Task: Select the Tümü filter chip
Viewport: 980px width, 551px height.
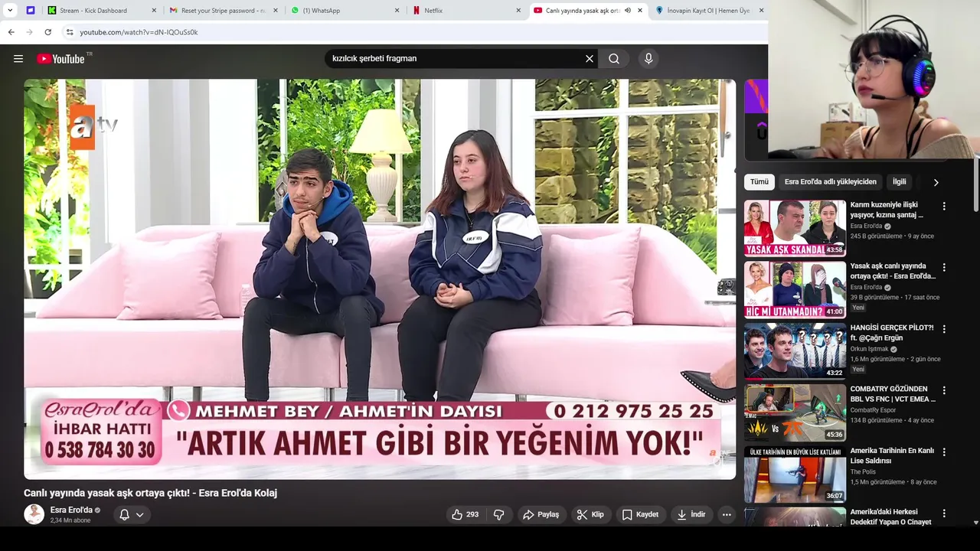Action: coord(759,182)
